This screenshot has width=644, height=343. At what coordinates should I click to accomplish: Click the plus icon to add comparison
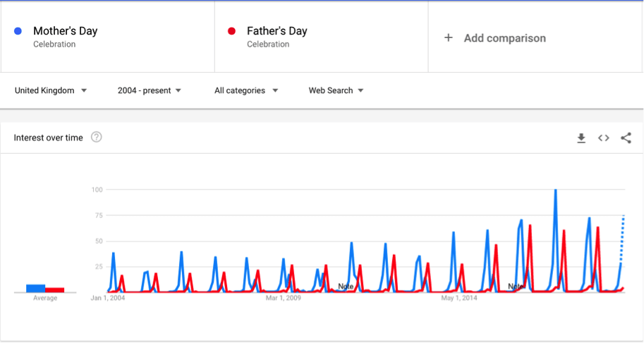449,38
